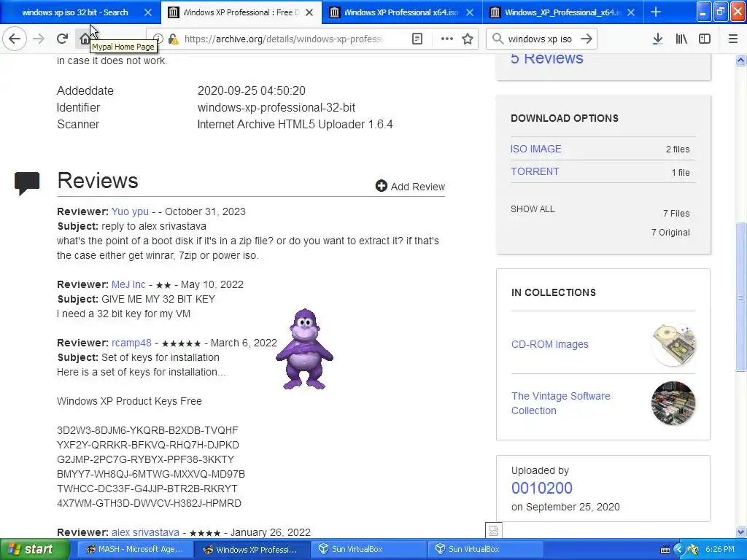
Task: Toggle reader view in address bar
Action: [x=417, y=39]
